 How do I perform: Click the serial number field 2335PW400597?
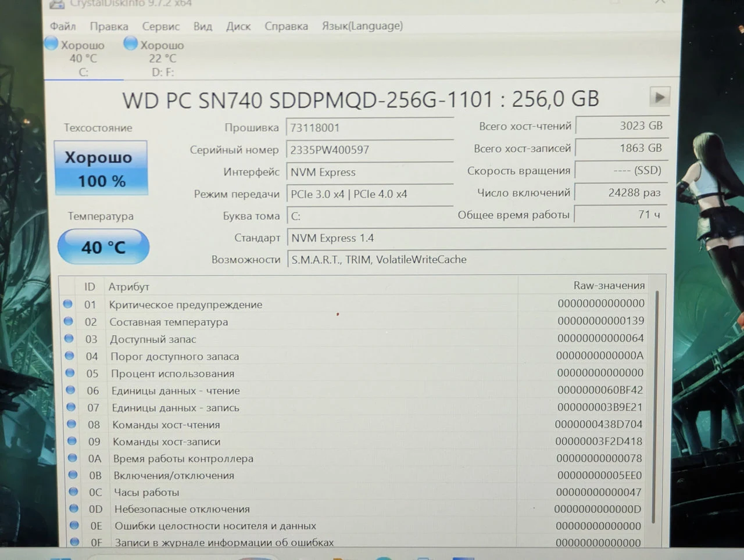[x=370, y=150]
